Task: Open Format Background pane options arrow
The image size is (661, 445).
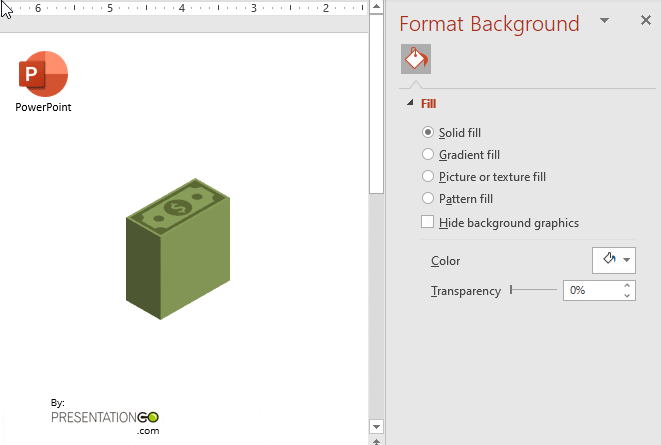Action: coord(604,20)
